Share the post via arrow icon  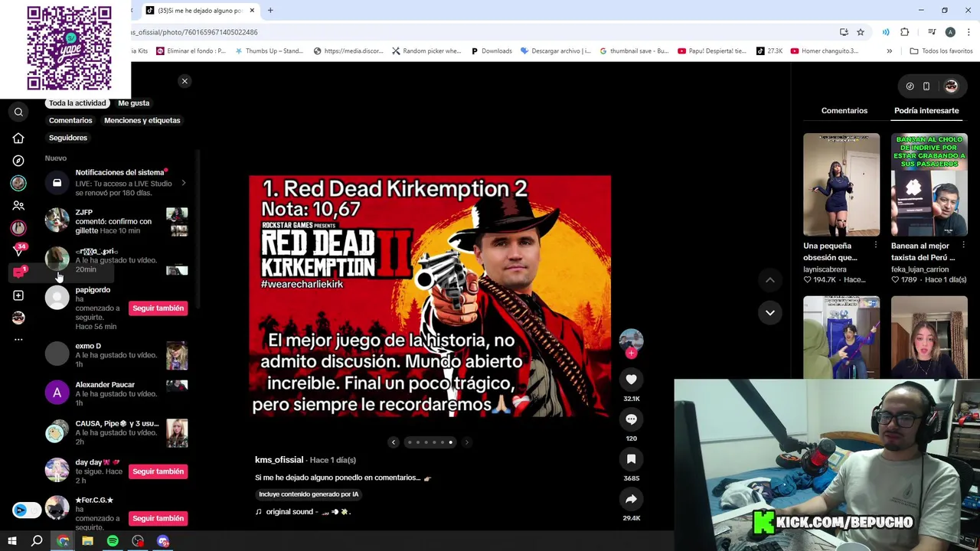631,499
